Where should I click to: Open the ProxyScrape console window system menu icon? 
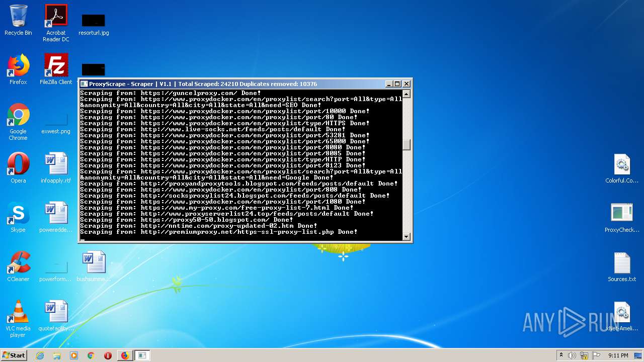click(x=85, y=84)
